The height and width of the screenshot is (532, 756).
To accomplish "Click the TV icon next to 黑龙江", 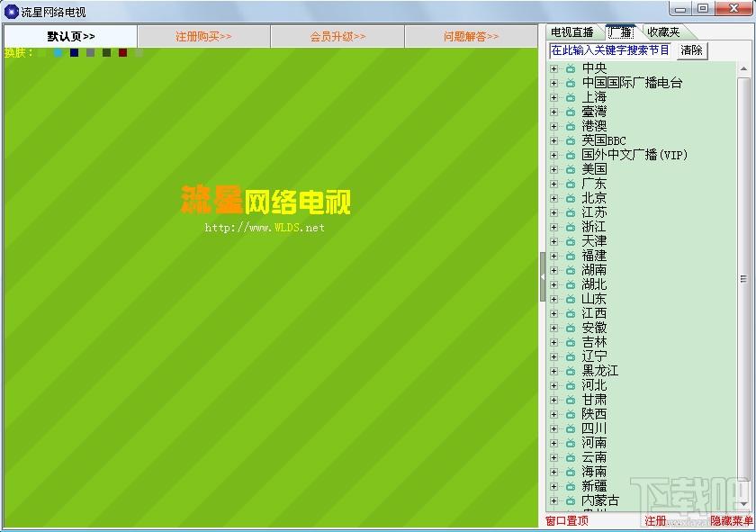I will coord(571,372).
